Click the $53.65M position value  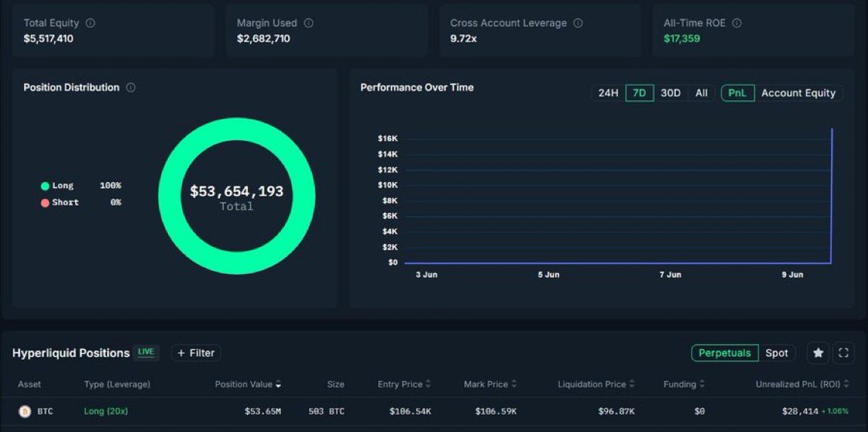(263, 412)
